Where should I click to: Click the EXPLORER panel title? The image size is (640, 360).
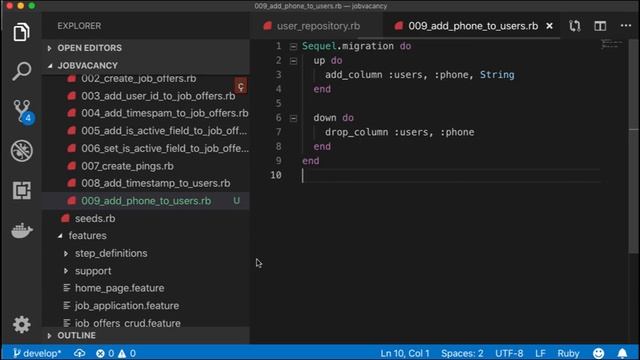pos(79,26)
